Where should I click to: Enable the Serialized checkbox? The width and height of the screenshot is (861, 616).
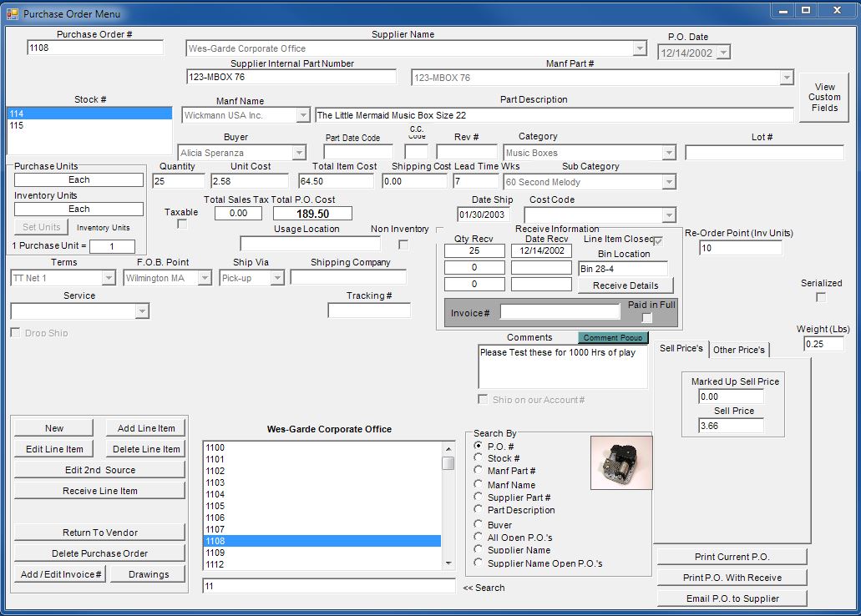coord(821,297)
